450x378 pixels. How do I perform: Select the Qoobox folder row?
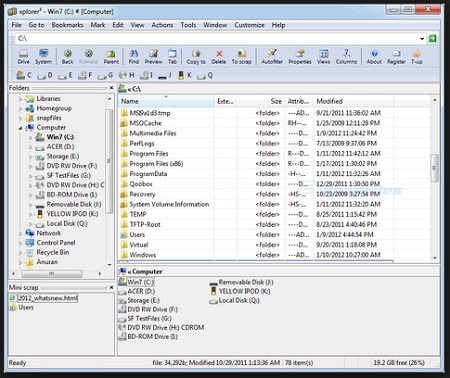256,184
